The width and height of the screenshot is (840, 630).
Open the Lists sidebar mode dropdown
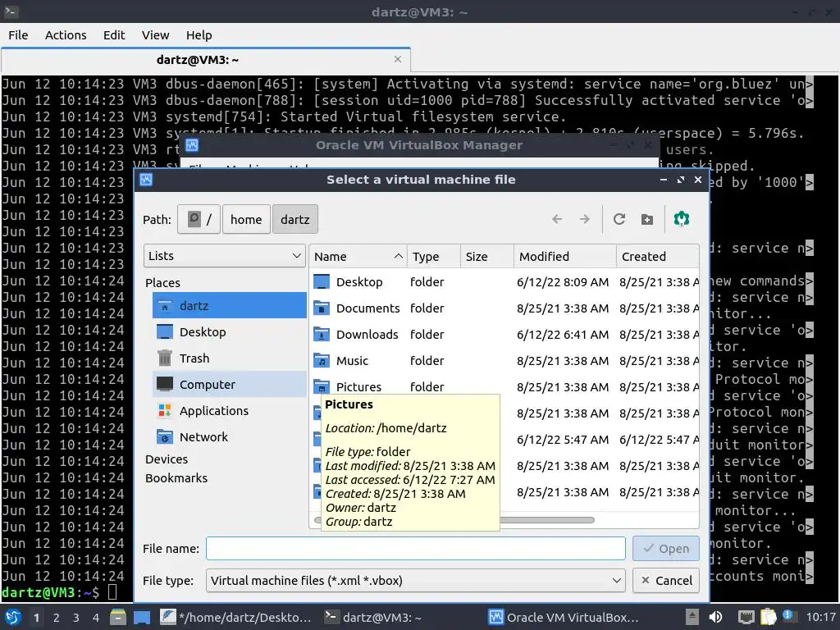225,256
